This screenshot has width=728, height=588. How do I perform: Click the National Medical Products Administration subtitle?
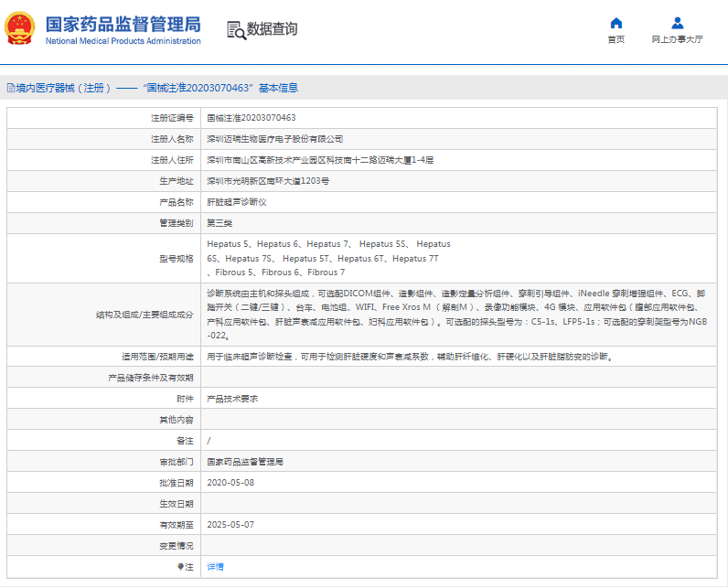pyautogui.click(x=122, y=41)
